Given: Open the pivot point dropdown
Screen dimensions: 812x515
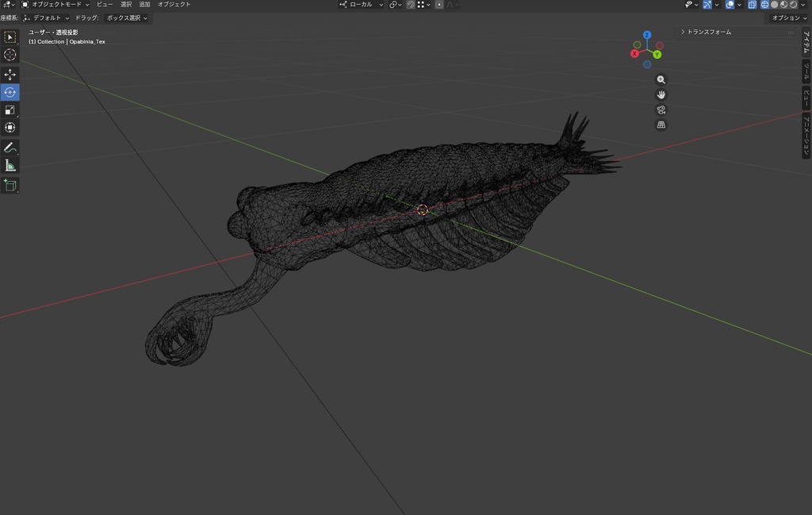Looking at the screenshot, I should [x=395, y=4].
